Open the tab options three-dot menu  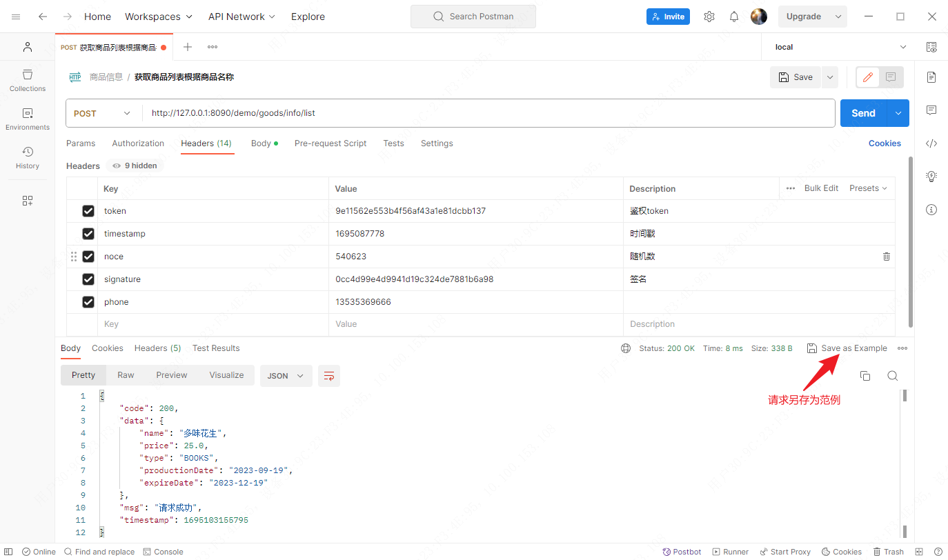(213, 47)
